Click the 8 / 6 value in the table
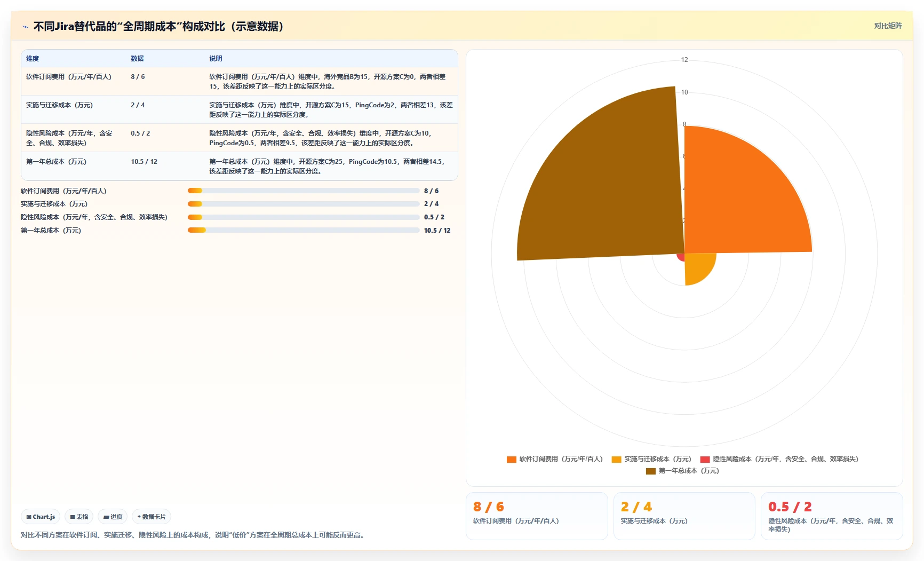Screen dimensions: 924x561 coord(138,77)
